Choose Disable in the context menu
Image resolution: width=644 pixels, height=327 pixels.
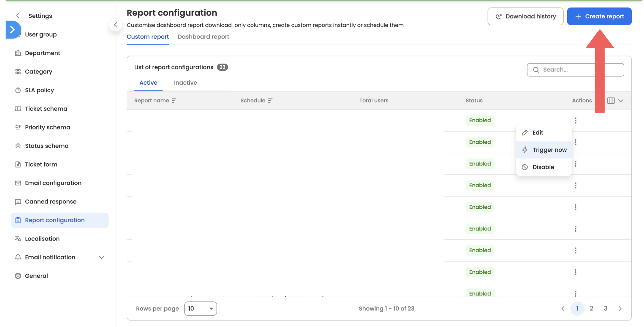pos(543,167)
